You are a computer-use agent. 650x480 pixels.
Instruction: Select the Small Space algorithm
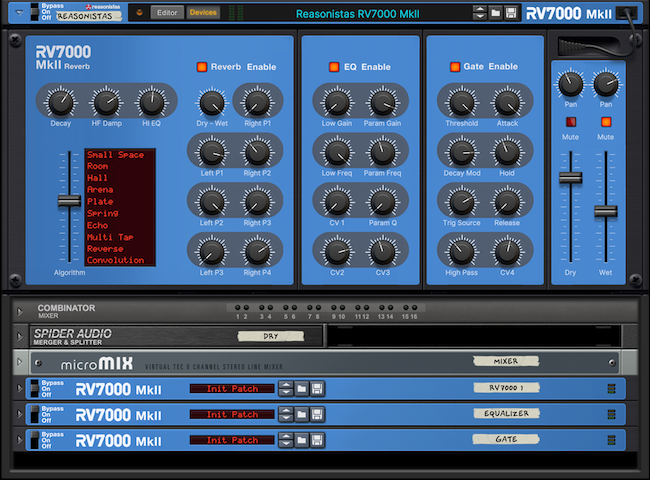pos(115,155)
